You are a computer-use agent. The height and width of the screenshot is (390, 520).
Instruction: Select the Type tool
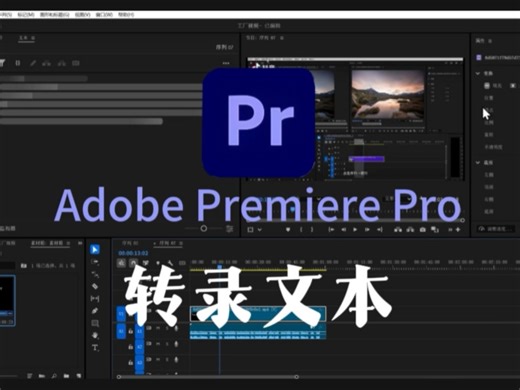click(95, 348)
